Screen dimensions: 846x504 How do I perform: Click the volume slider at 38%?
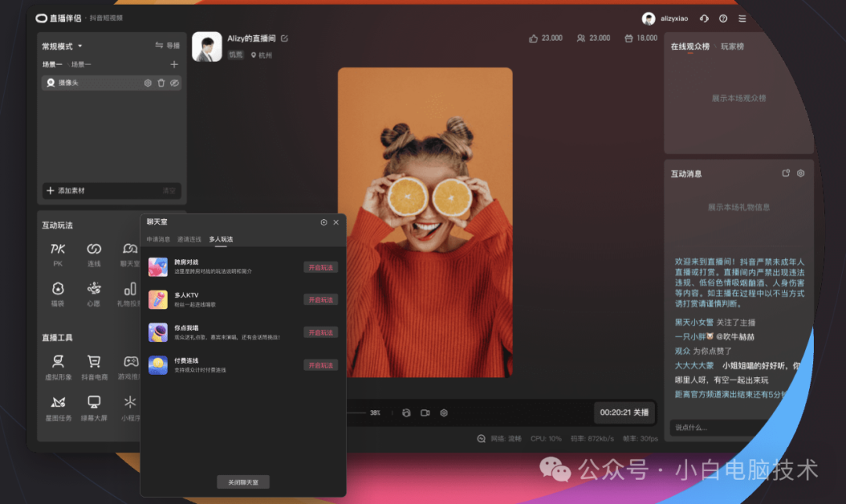coord(357,413)
